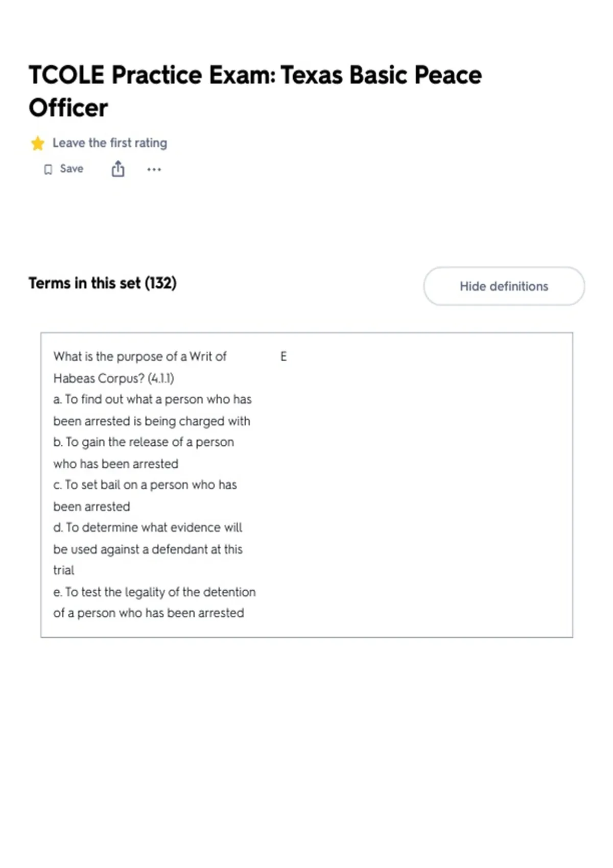Image resolution: width=613 pixels, height=868 pixels.
Task: Open the Leave the first rating link
Action: [110, 143]
